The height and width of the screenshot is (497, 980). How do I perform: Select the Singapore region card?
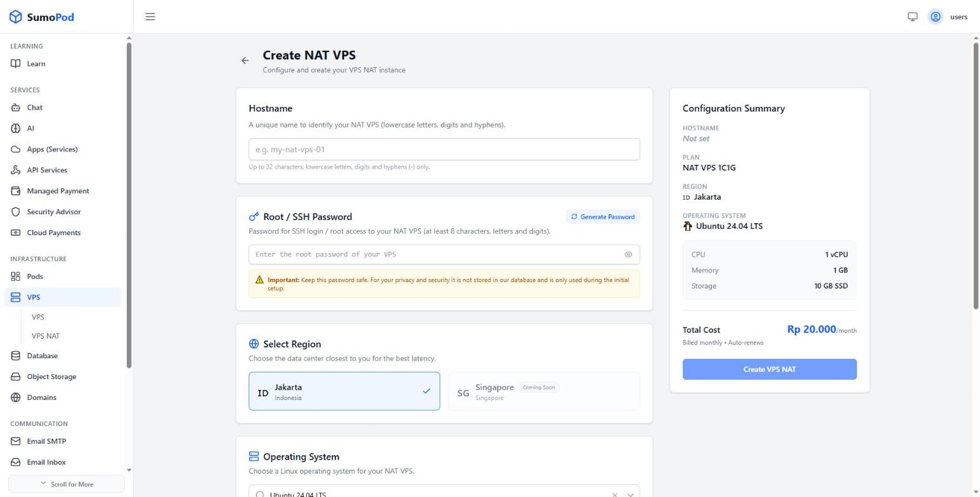[x=544, y=391]
